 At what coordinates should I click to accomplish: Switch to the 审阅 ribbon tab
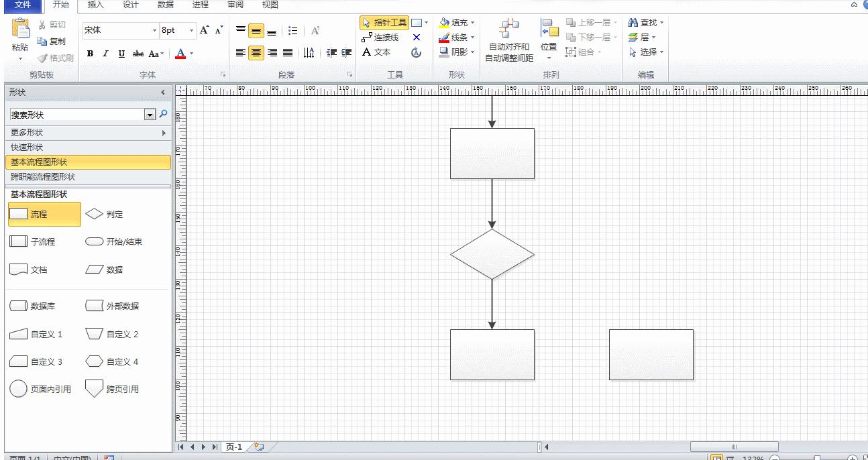[x=235, y=5]
